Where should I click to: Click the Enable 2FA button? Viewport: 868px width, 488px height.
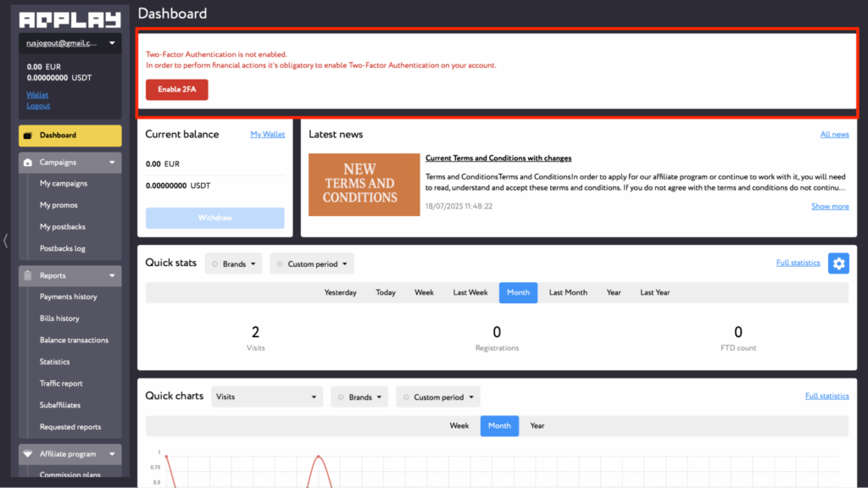176,89
